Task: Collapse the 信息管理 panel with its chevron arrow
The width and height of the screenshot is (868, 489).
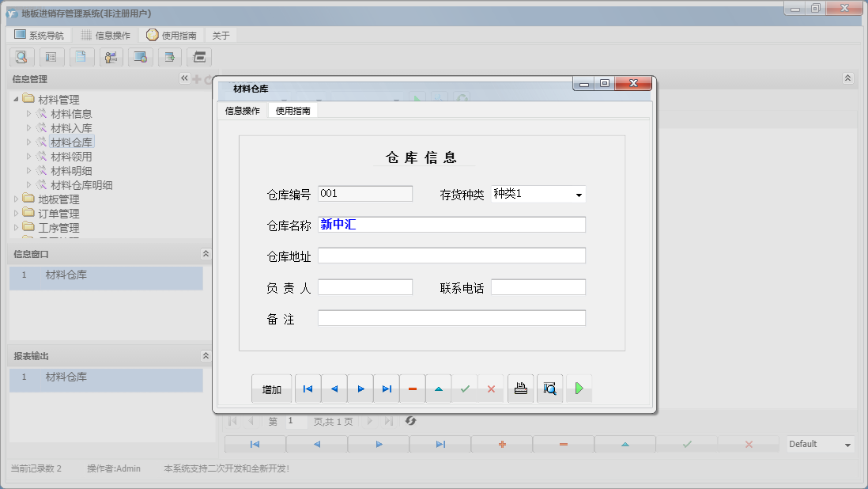Action: pyautogui.click(x=184, y=78)
